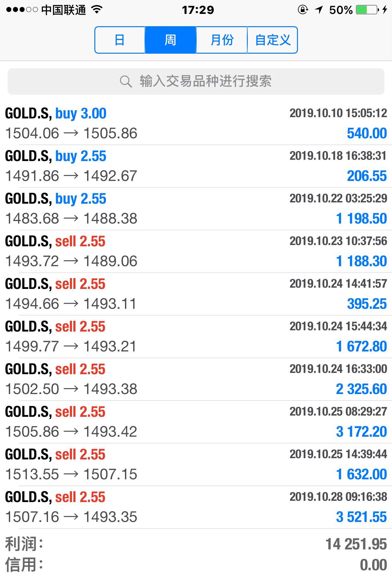
Task: Open the trade dated 2019.10.18 16:38:31
Action: click(196, 166)
